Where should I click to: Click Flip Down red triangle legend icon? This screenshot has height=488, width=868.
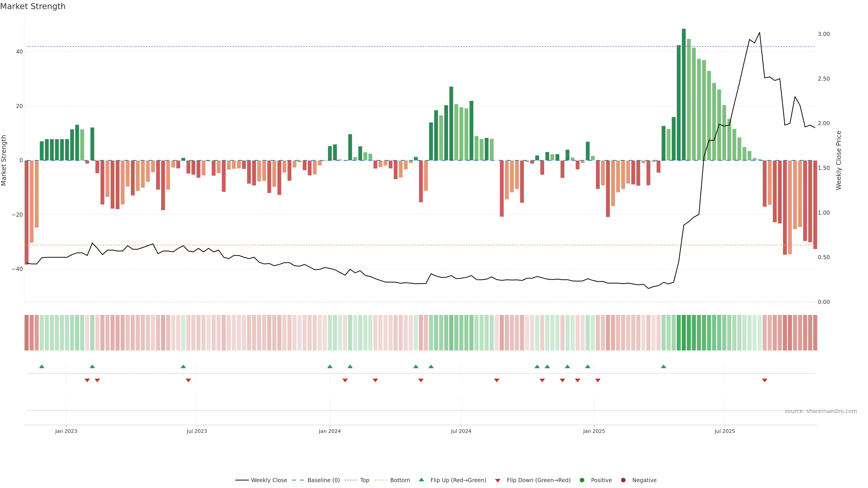(498, 481)
